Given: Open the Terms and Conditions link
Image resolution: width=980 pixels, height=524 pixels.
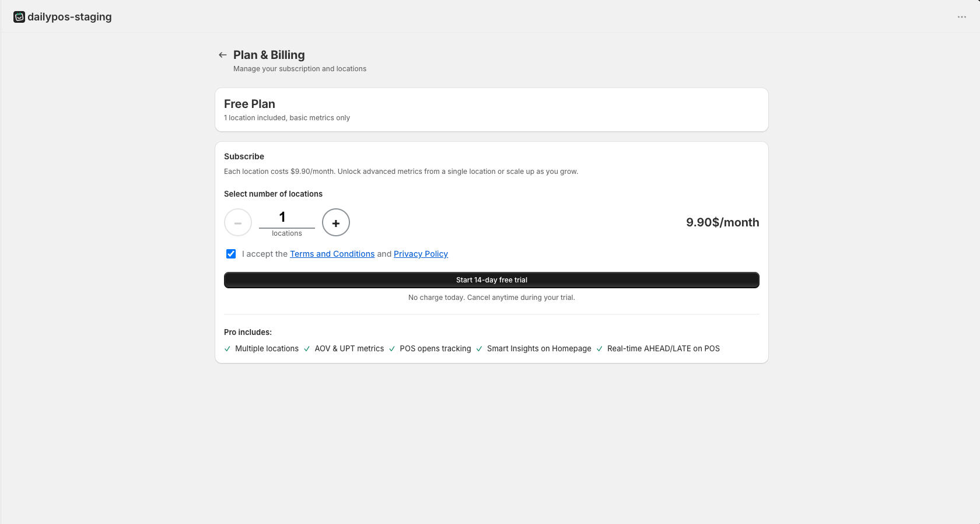Looking at the screenshot, I should [332, 254].
